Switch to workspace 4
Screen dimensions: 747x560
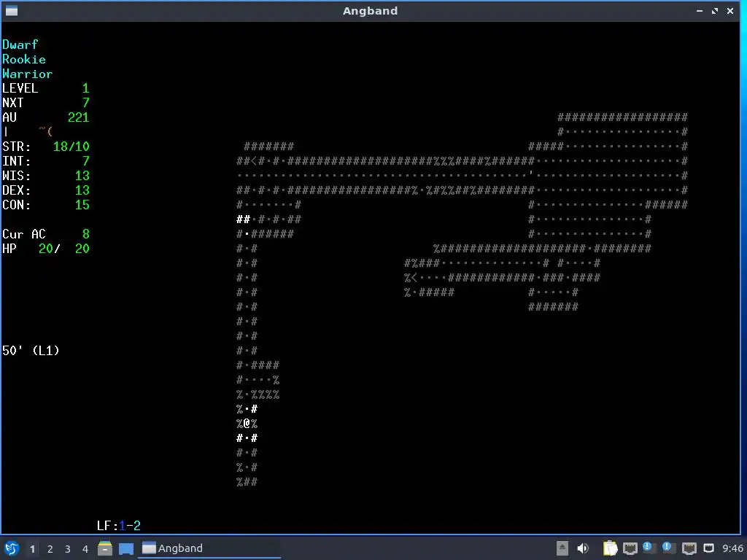[x=85, y=549]
